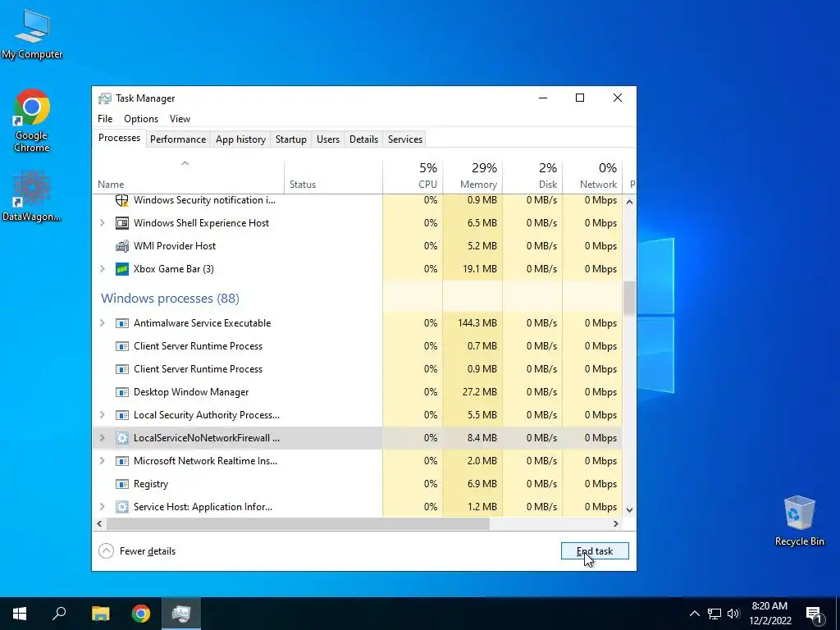The image size is (840, 630).
Task: Select the first Client Server Runtime Process, 0.7 MB
Action: [x=358, y=346]
